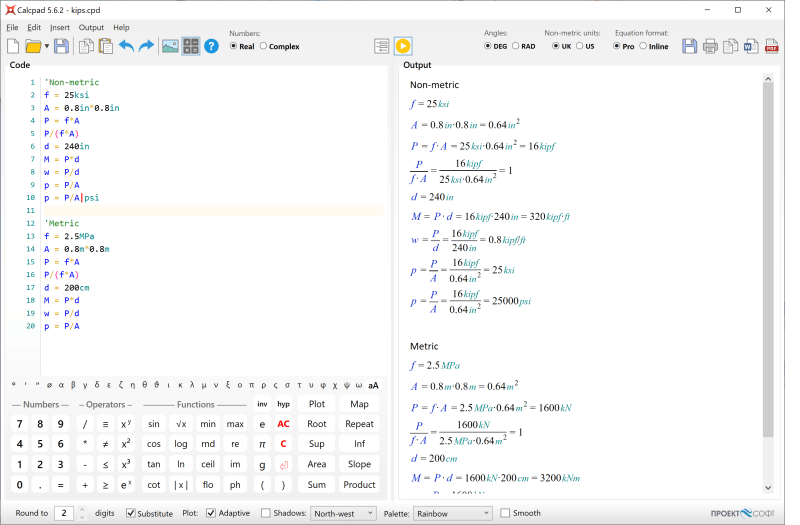Run calculation with the yellow play button

[x=403, y=46]
